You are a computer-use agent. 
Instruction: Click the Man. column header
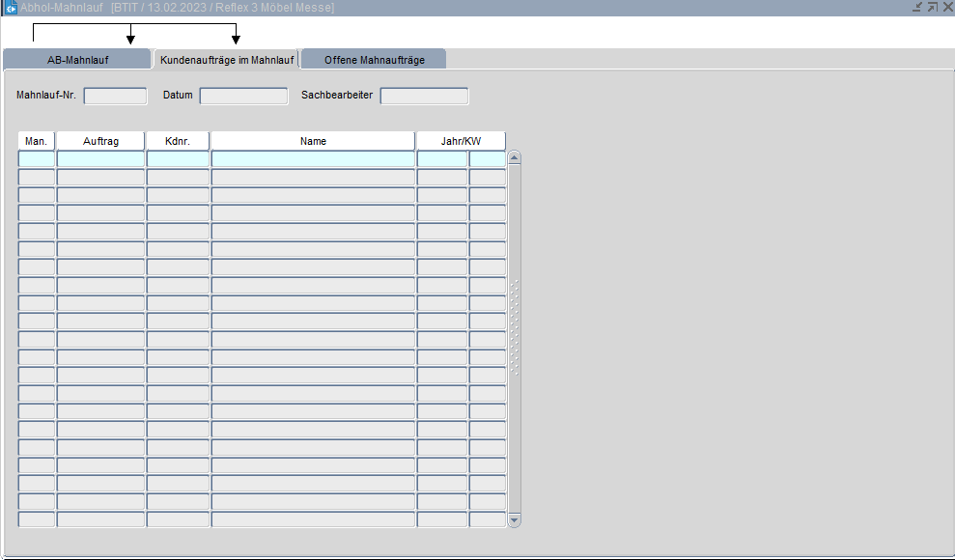(x=37, y=141)
